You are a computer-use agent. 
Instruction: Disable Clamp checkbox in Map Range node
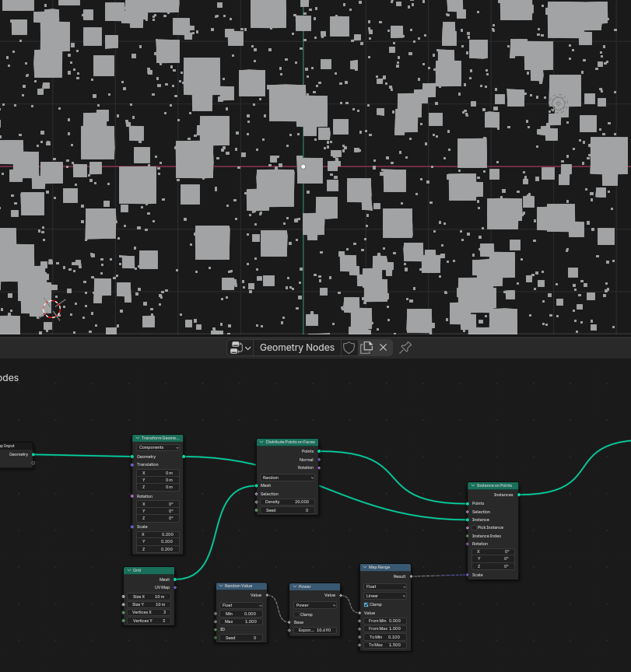pyautogui.click(x=366, y=604)
